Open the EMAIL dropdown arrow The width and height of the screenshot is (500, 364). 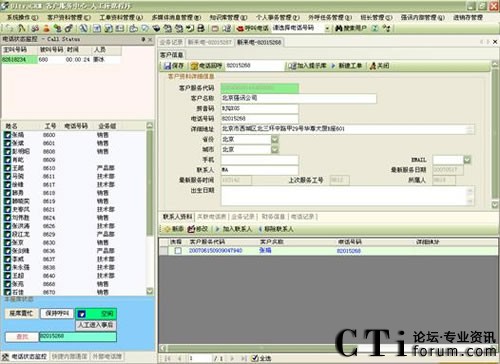pyautogui.click(x=467, y=160)
